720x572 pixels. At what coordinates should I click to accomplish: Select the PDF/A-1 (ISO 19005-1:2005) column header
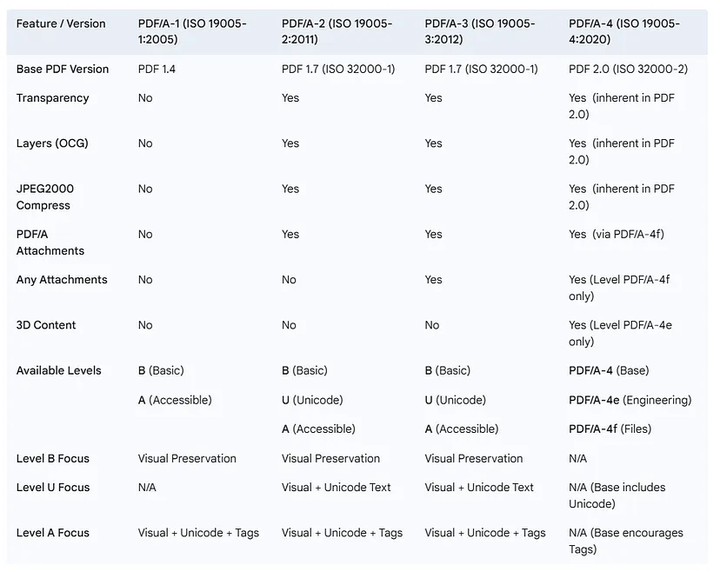pyautogui.click(x=191, y=31)
